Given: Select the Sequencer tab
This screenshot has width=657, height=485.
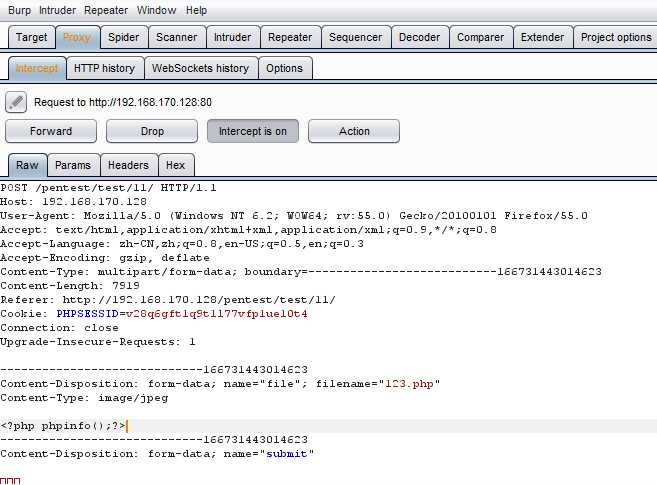Looking at the screenshot, I should click(x=356, y=37).
